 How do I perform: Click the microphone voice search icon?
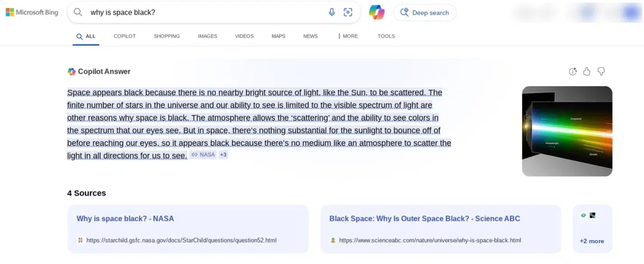point(332,13)
